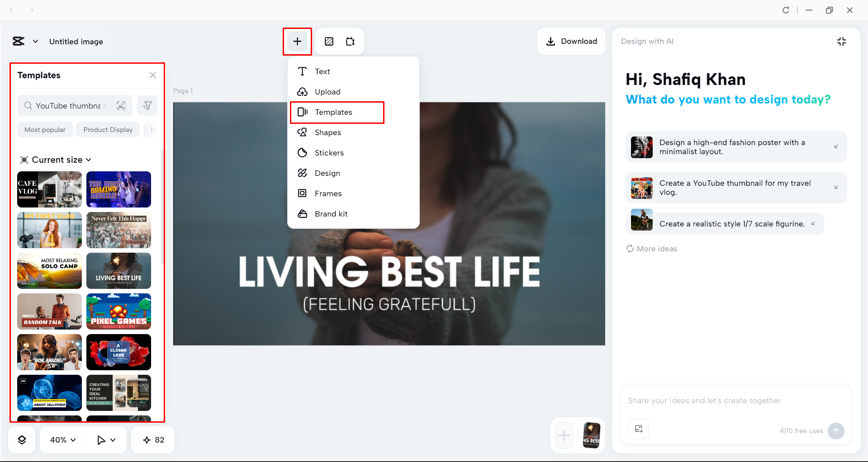Open the canvas background fill icon
Image resolution: width=868 pixels, height=462 pixels.
pyautogui.click(x=329, y=41)
